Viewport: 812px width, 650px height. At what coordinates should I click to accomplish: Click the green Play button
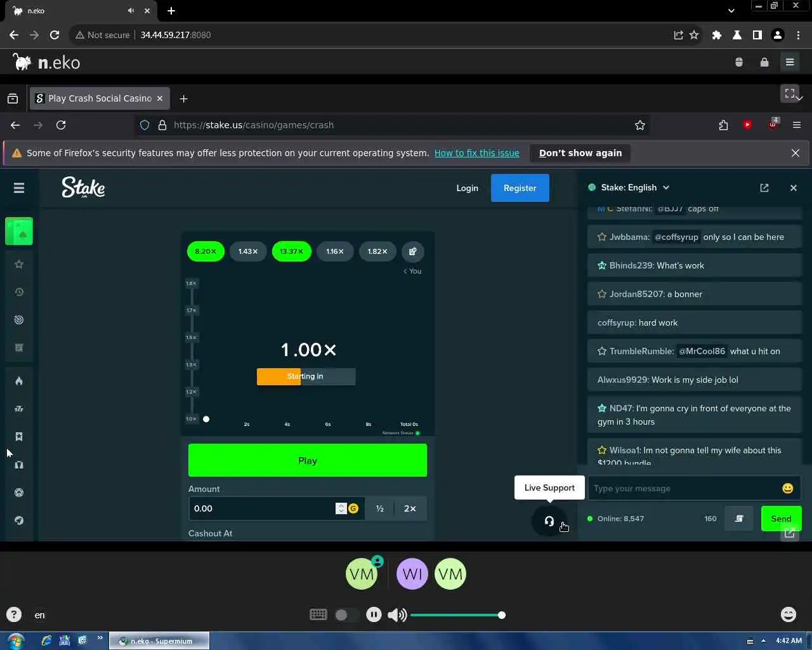coord(308,460)
